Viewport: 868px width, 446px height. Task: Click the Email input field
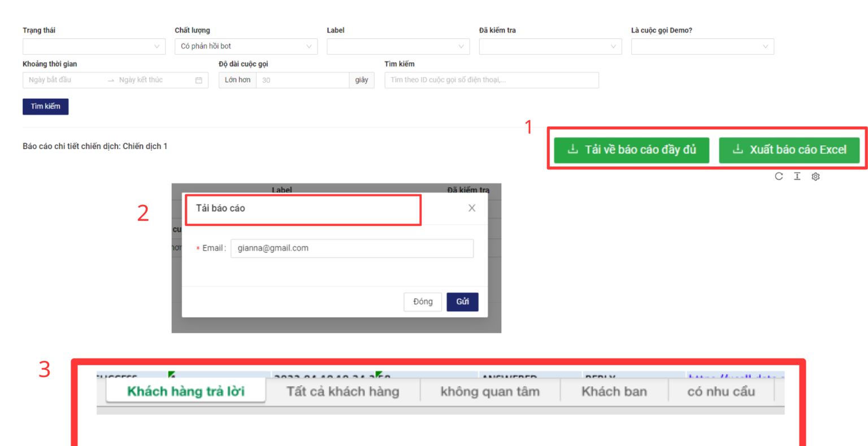351,248
